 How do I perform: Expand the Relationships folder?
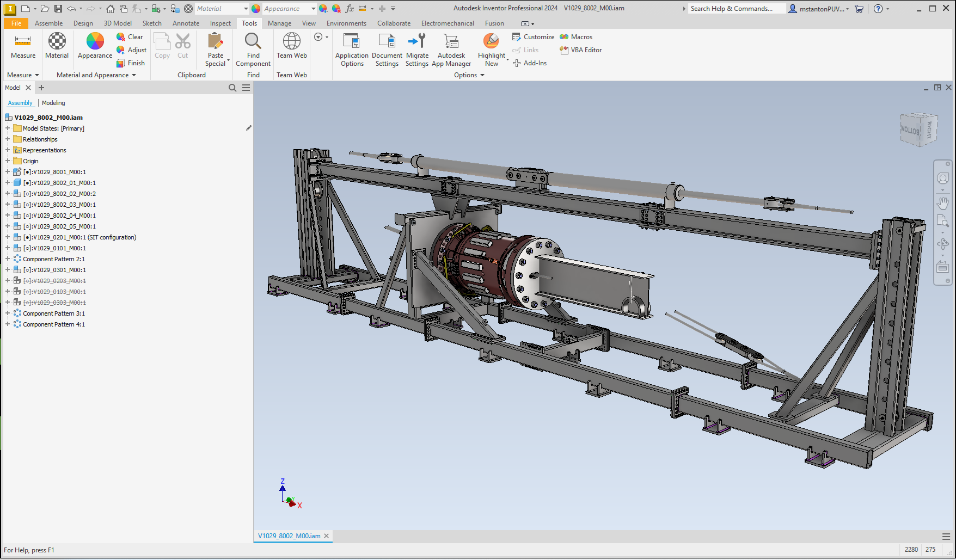8,139
